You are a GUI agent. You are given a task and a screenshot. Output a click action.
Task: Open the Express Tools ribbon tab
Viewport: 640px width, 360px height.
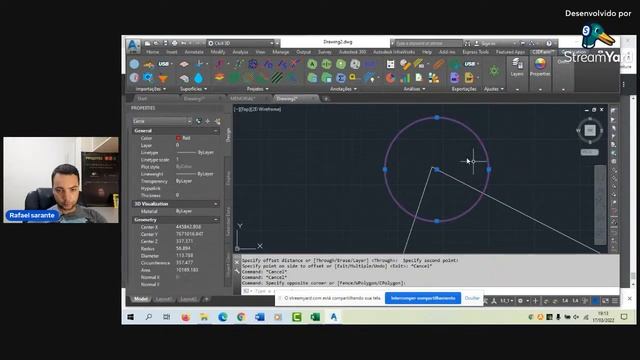tap(476, 52)
